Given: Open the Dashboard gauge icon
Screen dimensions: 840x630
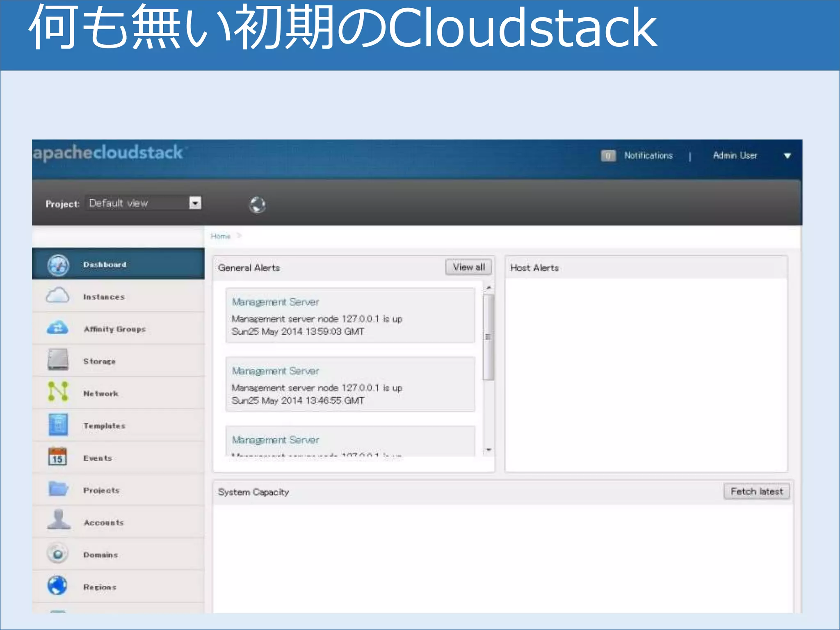Looking at the screenshot, I should [58, 265].
